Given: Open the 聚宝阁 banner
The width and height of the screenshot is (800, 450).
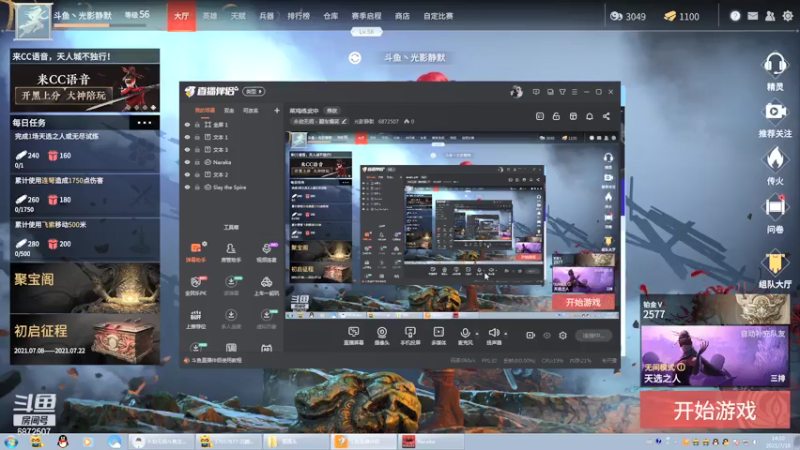Looking at the screenshot, I should pyautogui.click(x=85, y=288).
